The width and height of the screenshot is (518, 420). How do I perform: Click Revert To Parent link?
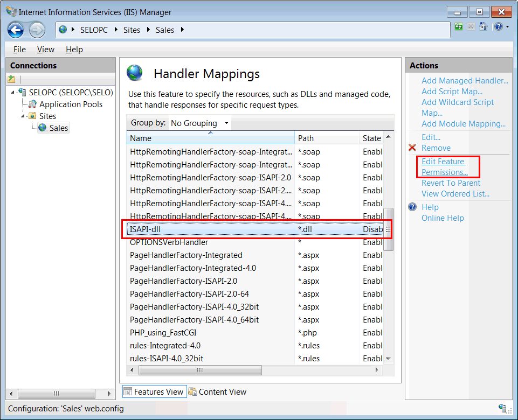pyautogui.click(x=451, y=183)
